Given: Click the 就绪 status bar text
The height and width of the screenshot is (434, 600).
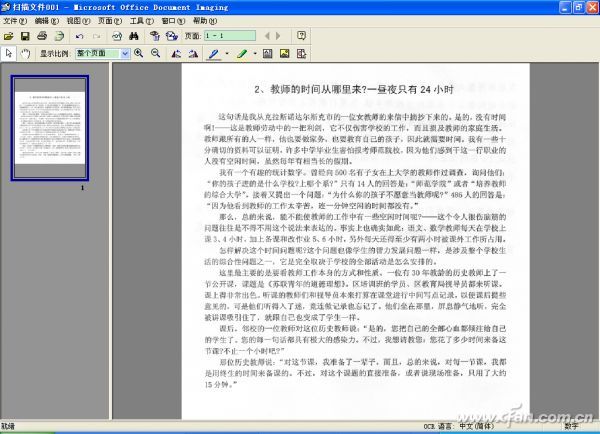Looking at the screenshot, I should (8, 426).
